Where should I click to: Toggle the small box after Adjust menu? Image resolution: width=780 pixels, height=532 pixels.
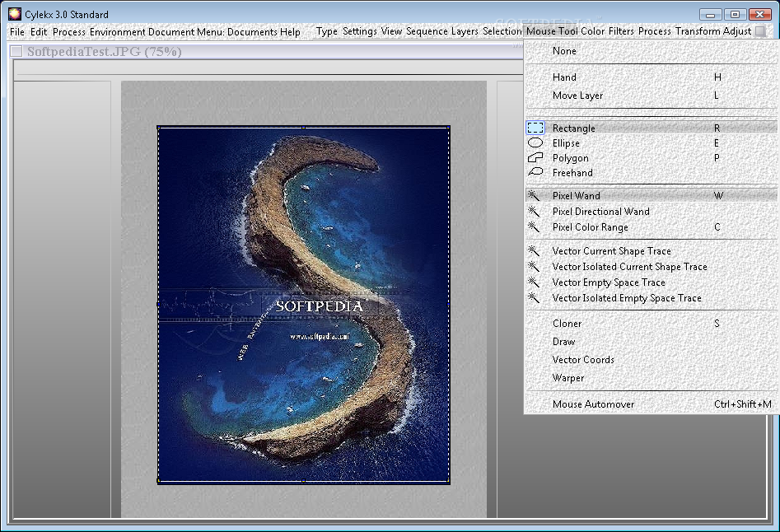click(x=759, y=31)
